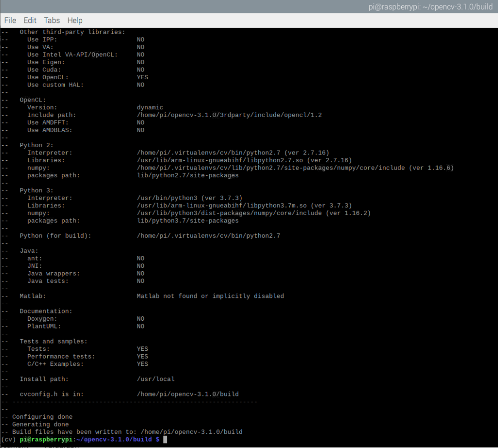Click the 'Use AMDBLAS:' label

tap(50, 130)
